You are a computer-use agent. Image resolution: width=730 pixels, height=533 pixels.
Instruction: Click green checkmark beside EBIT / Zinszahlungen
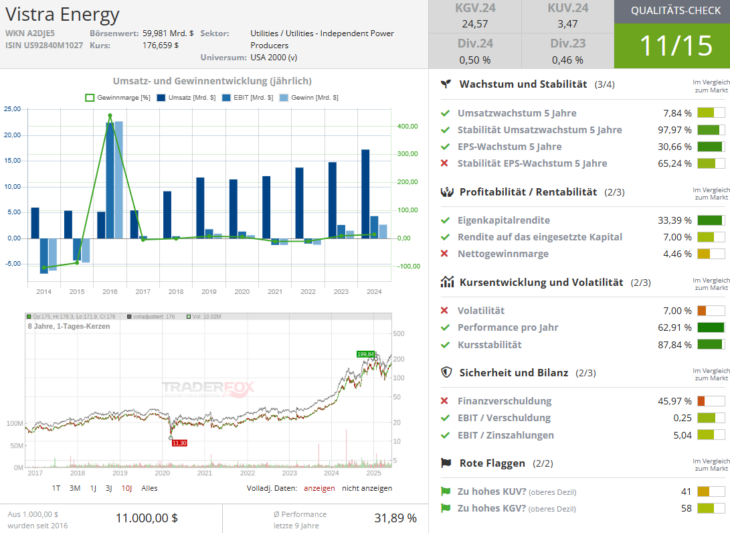pos(445,435)
